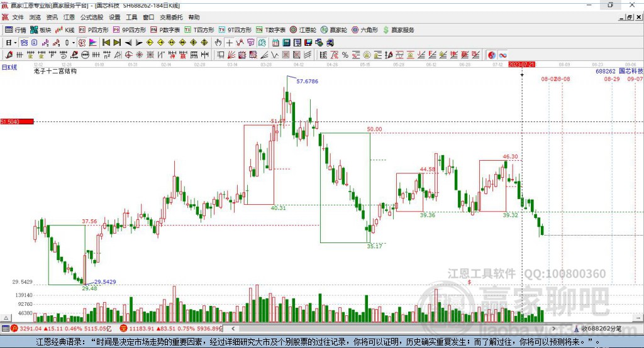Screen dimensions: 644x348
Task: Select the n² square tool
Action: coord(107,55)
